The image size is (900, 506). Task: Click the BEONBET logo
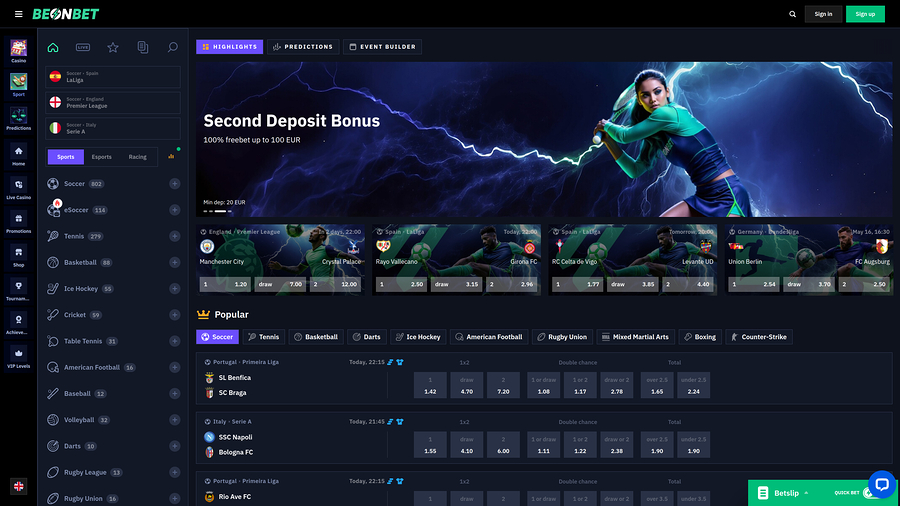(x=65, y=14)
